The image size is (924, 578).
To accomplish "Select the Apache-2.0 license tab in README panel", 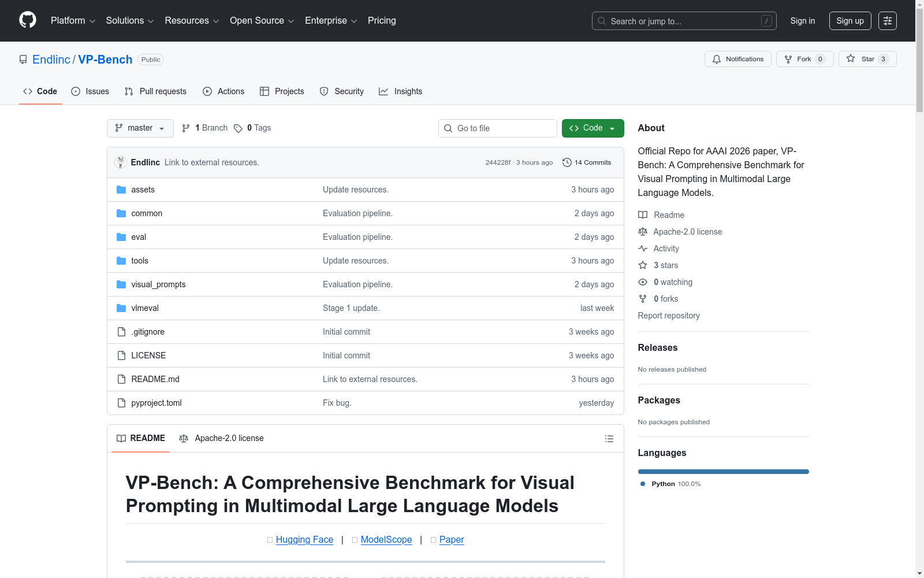I will pyautogui.click(x=221, y=438).
